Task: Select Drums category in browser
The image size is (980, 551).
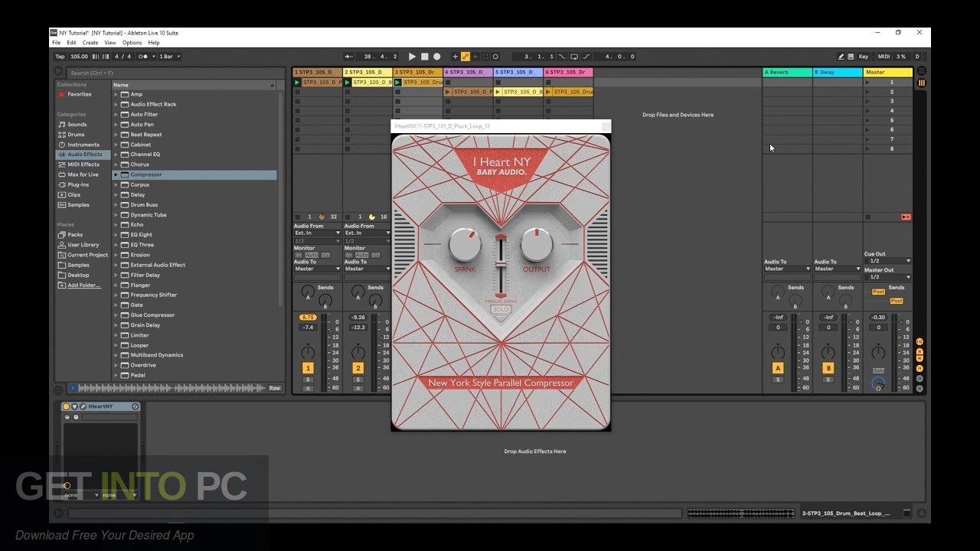Action: click(x=76, y=135)
